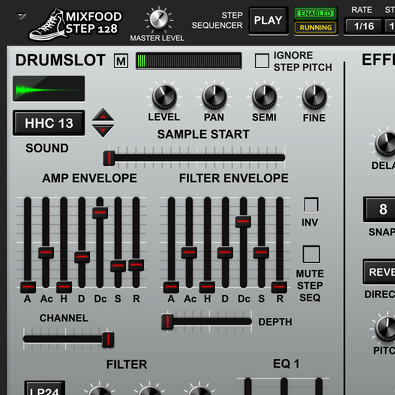Open the top-left dropdown triangle menu
Screen dimensions: 395x395
pos(21,16)
